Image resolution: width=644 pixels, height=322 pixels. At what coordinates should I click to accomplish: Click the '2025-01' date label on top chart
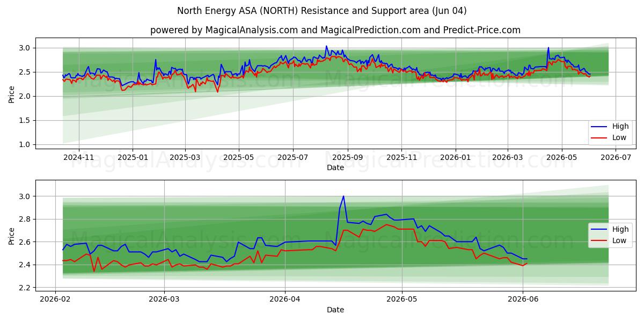click(x=132, y=158)
